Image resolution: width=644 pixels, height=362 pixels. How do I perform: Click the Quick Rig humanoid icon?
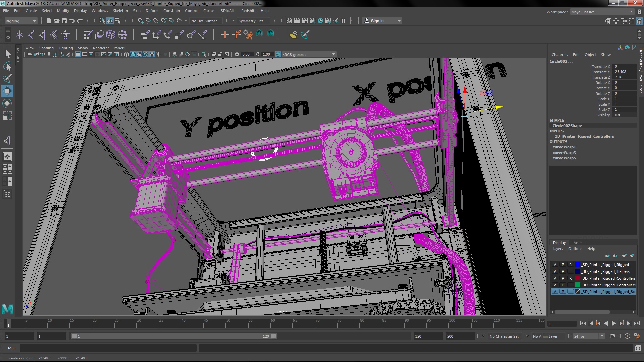click(66, 35)
